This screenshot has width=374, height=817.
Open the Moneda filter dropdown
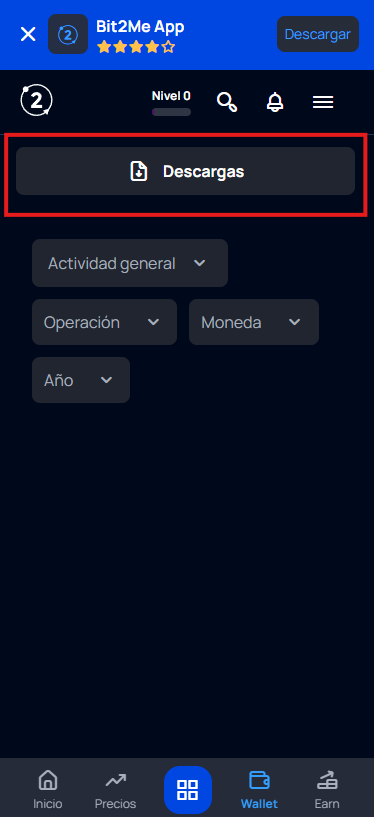pos(254,322)
